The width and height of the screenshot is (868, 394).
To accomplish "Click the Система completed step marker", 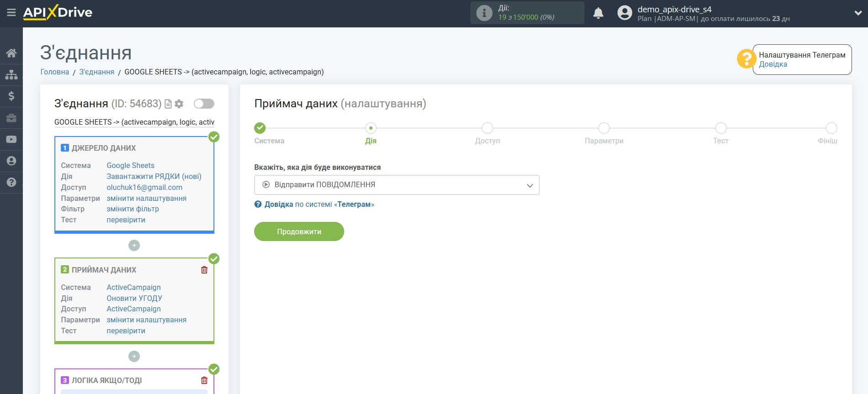I will 260,128.
